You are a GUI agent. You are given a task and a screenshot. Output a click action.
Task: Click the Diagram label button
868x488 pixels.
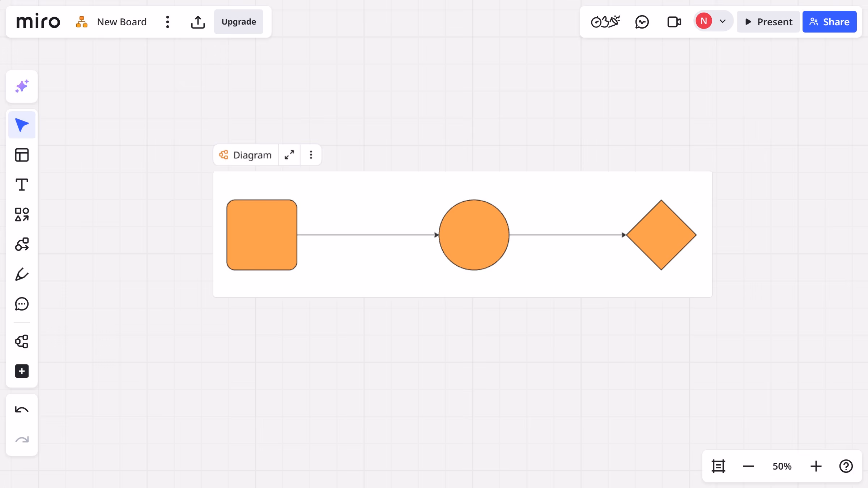(246, 155)
